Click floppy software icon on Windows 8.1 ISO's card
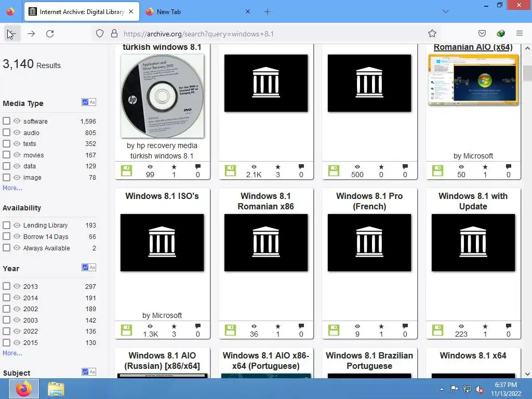The height and width of the screenshot is (399, 532). point(127,330)
